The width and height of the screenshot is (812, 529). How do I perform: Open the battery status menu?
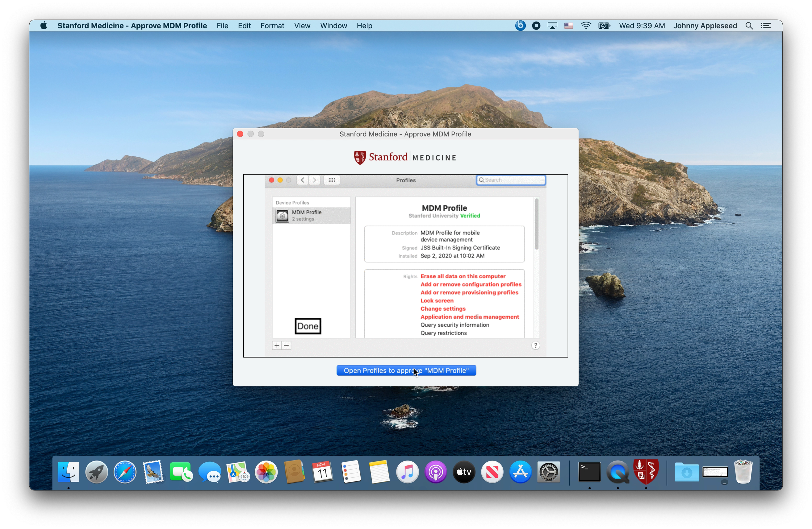[x=604, y=26]
